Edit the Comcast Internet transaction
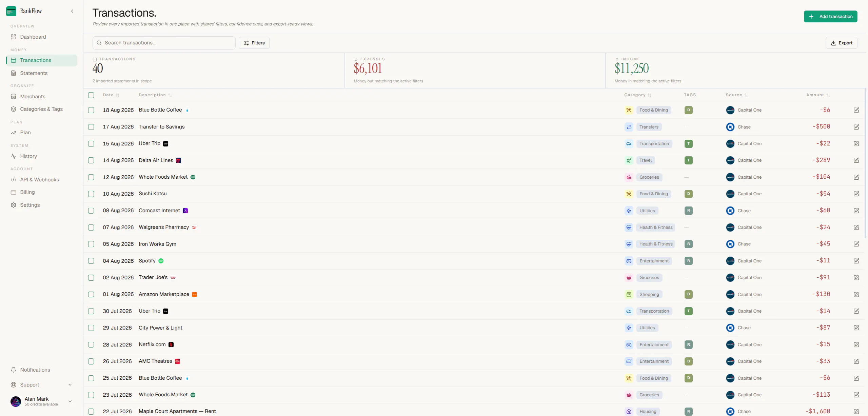This screenshot has width=868, height=416. click(x=856, y=211)
